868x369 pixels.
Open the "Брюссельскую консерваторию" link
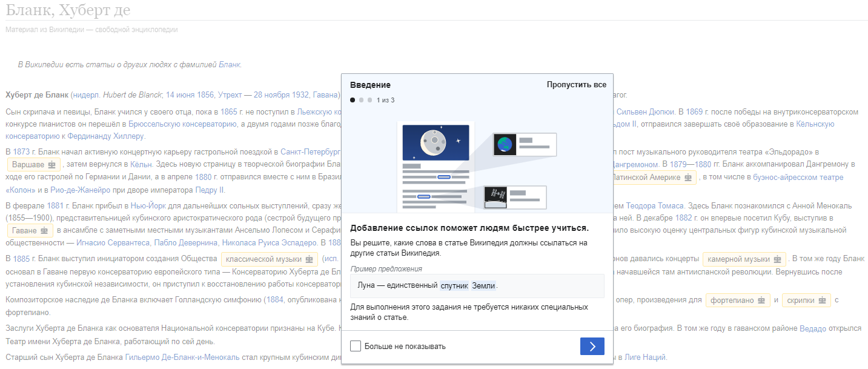click(x=182, y=124)
